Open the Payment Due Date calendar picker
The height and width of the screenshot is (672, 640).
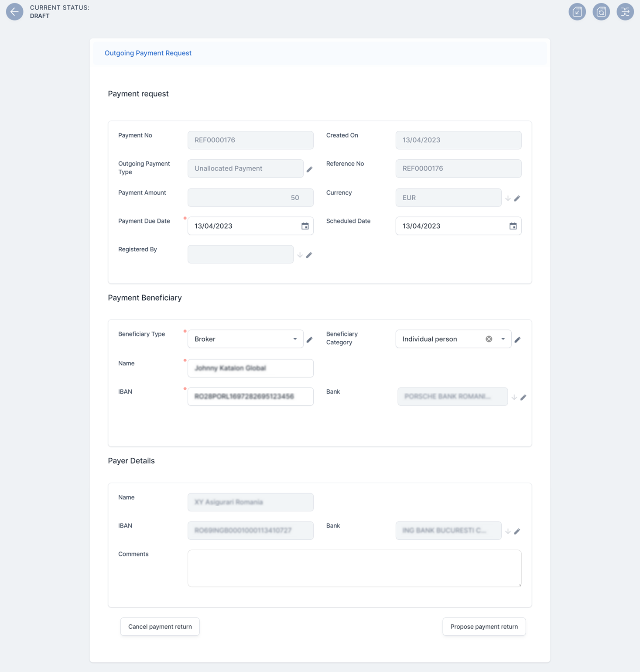(305, 226)
